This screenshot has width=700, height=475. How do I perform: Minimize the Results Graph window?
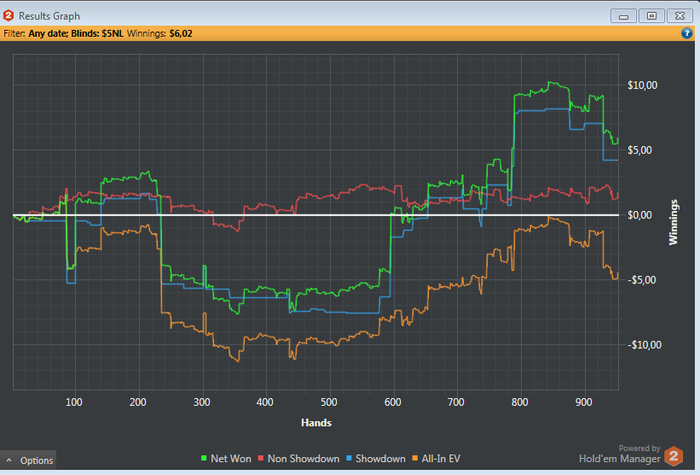click(x=624, y=16)
